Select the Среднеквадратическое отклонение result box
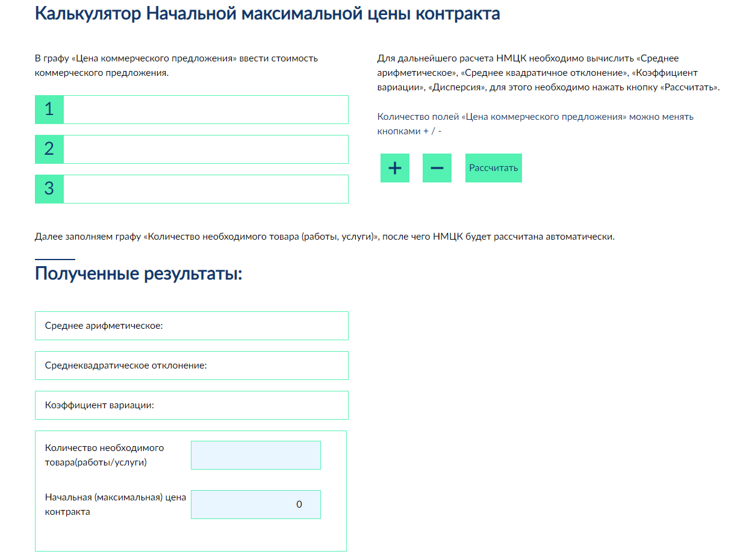 point(191,366)
